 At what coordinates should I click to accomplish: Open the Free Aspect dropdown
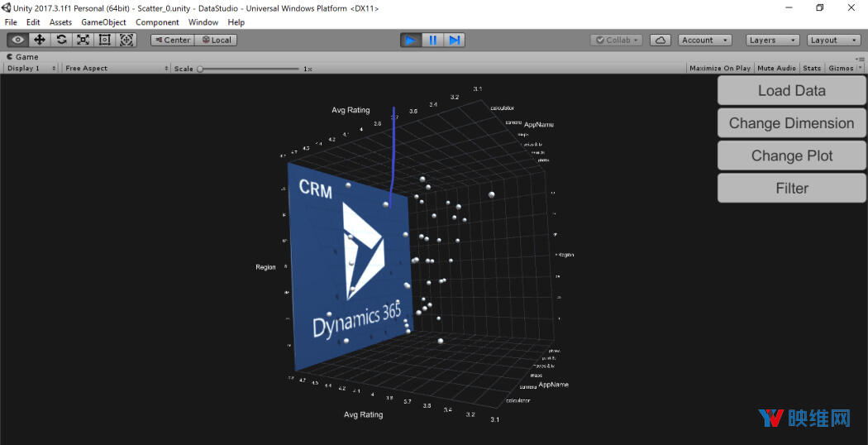[114, 68]
